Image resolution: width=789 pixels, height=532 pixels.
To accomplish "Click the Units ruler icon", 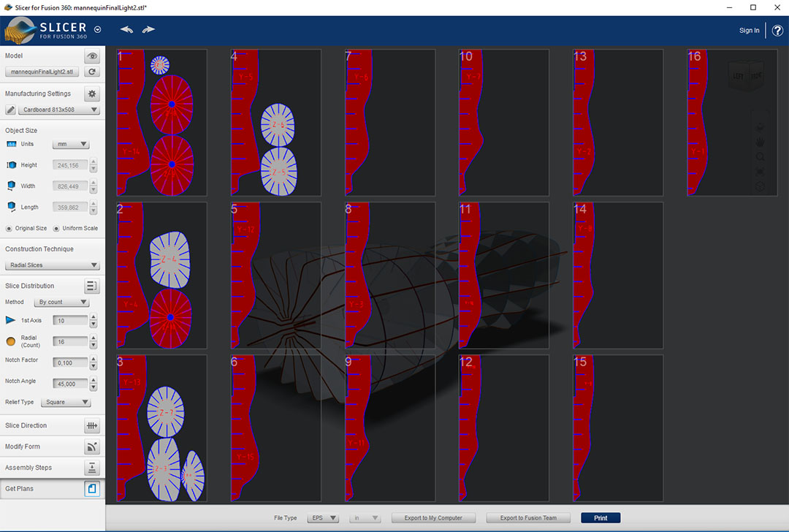I will pos(11,144).
